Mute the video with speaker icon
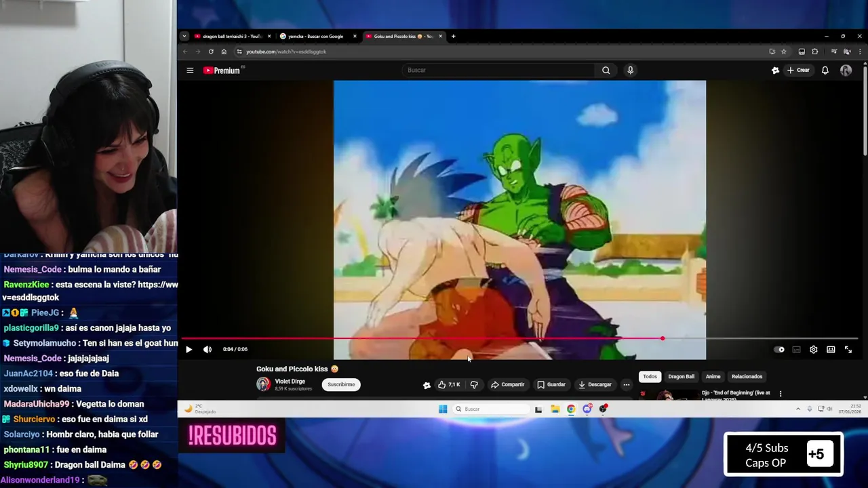Image resolution: width=868 pixels, height=488 pixels. [x=208, y=350]
